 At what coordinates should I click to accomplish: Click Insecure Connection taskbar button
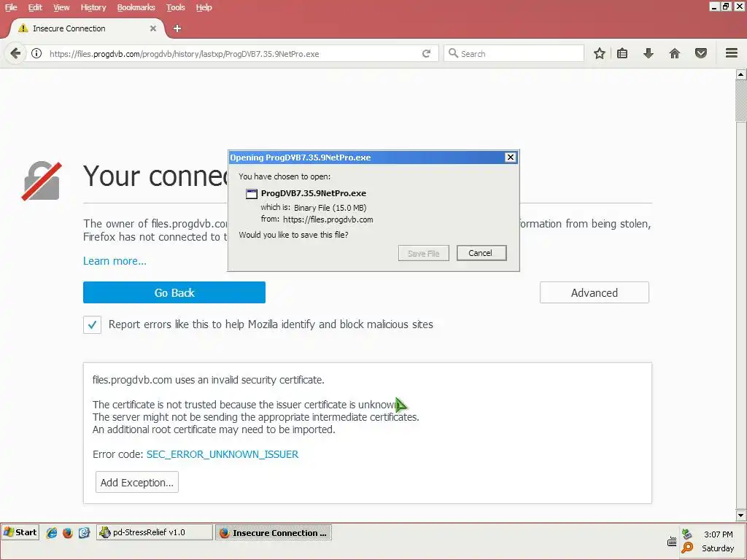point(274,532)
